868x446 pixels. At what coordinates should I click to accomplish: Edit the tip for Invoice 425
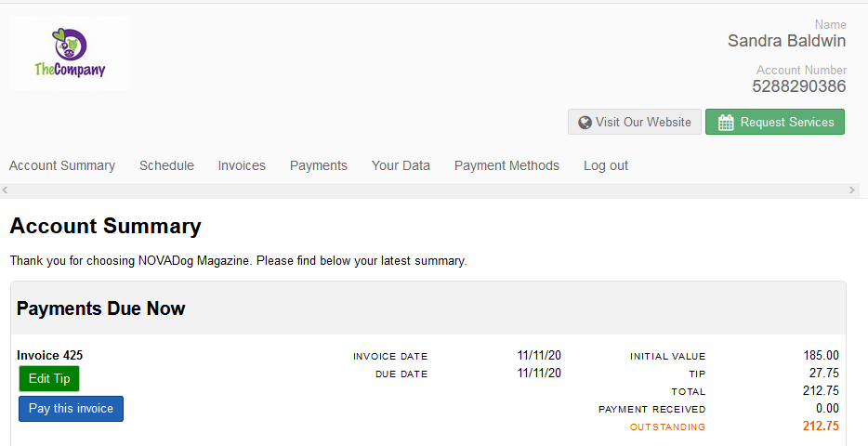[49, 378]
